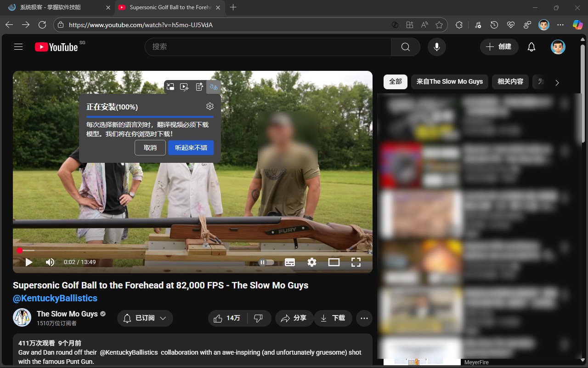Click the picture-in-picture overlay icon on video

[170, 87]
